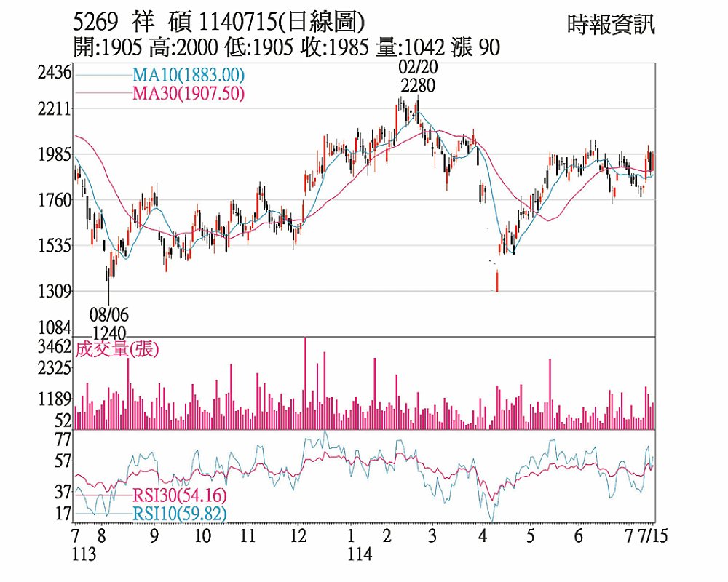Click the low price 低:1905
Screen dimensions: 728x582
click(x=258, y=47)
